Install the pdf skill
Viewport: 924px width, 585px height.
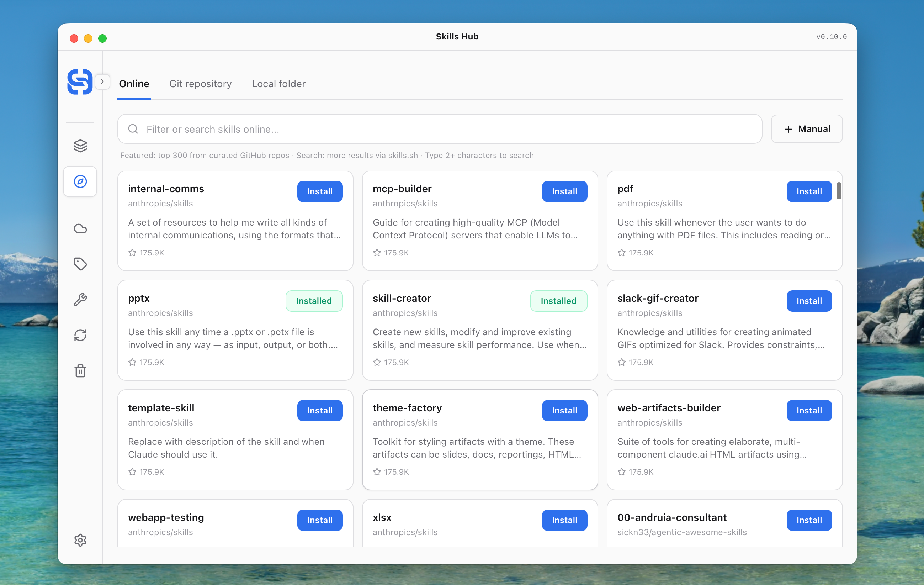tap(809, 191)
